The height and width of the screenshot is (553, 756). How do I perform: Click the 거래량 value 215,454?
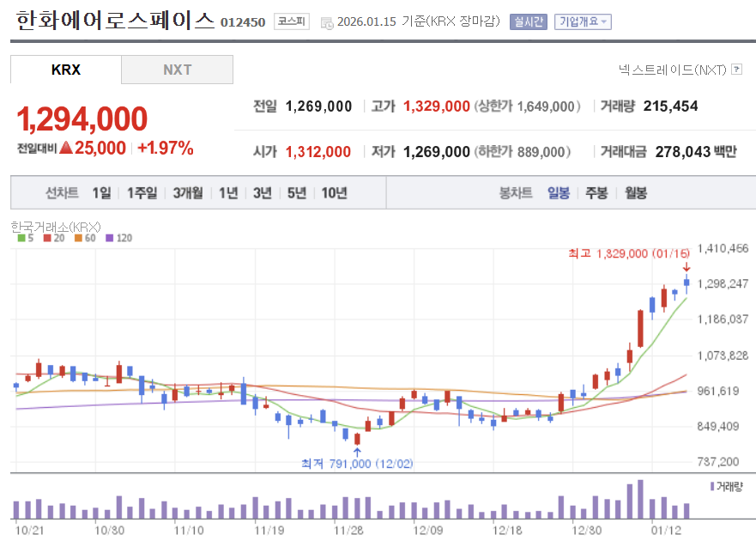click(671, 106)
